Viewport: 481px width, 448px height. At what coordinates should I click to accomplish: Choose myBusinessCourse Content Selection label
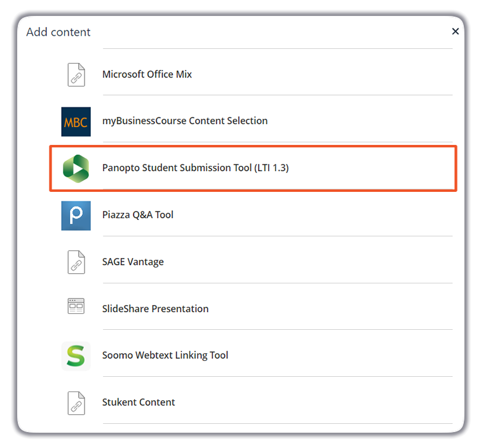(x=185, y=121)
